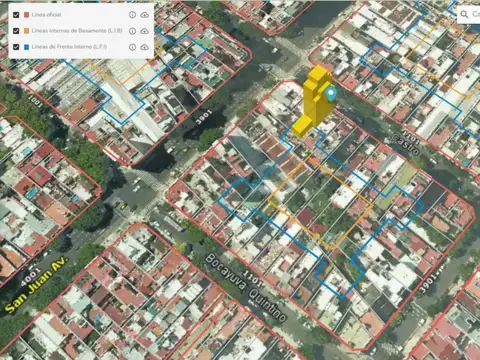The height and width of the screenshot is (360, 480).
Task: Click the Líneas de Frente Interno label
Action: pos(69,47)
